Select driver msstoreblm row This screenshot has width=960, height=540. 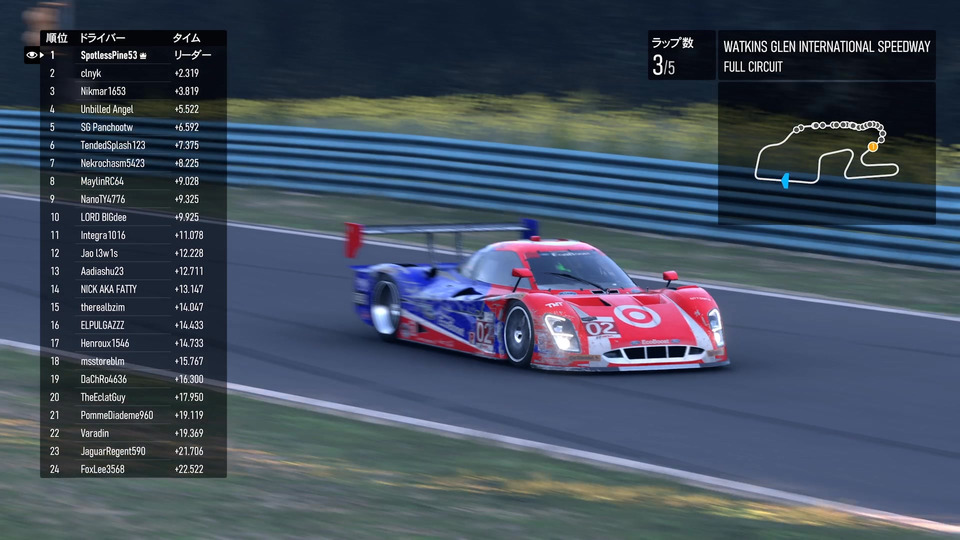[x=133, y=361]
